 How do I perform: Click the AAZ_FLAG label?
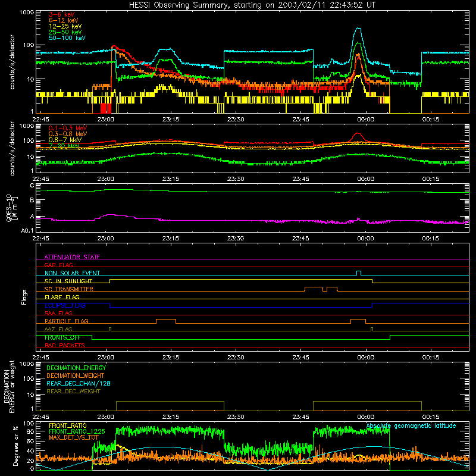(58, 329)
